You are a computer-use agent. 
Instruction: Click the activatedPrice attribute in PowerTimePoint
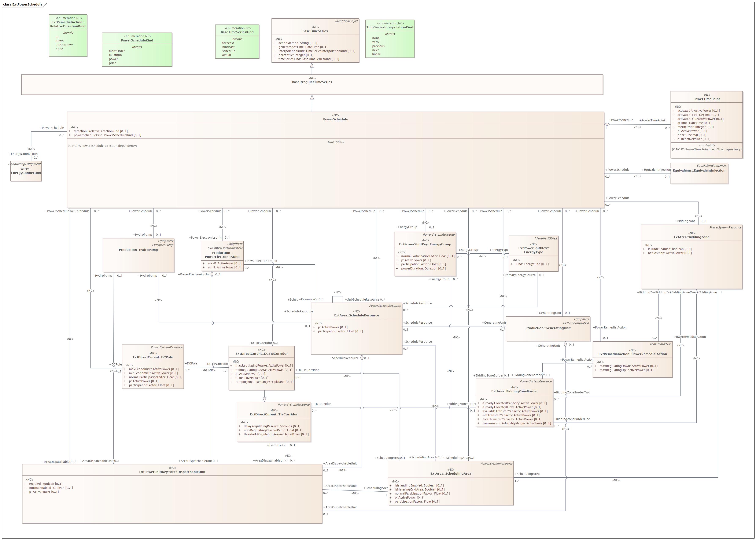pos(698,115)
